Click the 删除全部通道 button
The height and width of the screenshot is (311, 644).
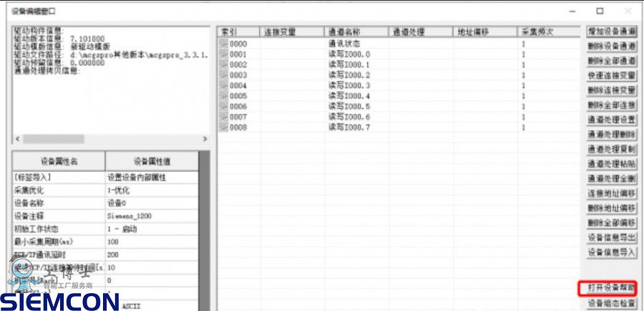pyautogui.click(x=611, y=61)
